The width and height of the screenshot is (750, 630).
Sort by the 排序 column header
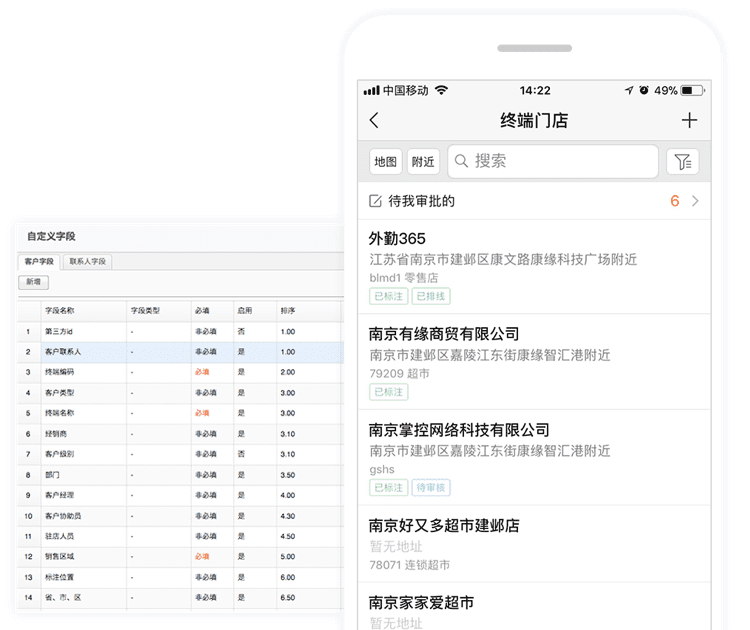click(x=288, y=311)
